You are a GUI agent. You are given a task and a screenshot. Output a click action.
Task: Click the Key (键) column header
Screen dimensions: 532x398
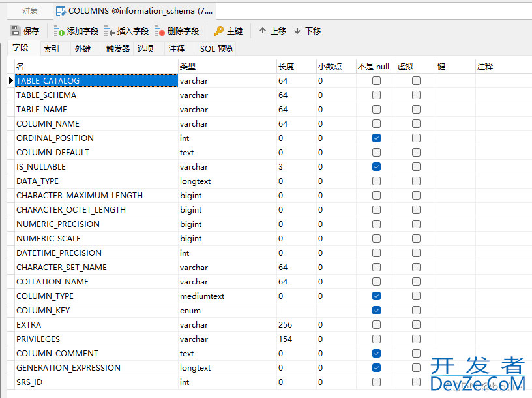[456, 66]
